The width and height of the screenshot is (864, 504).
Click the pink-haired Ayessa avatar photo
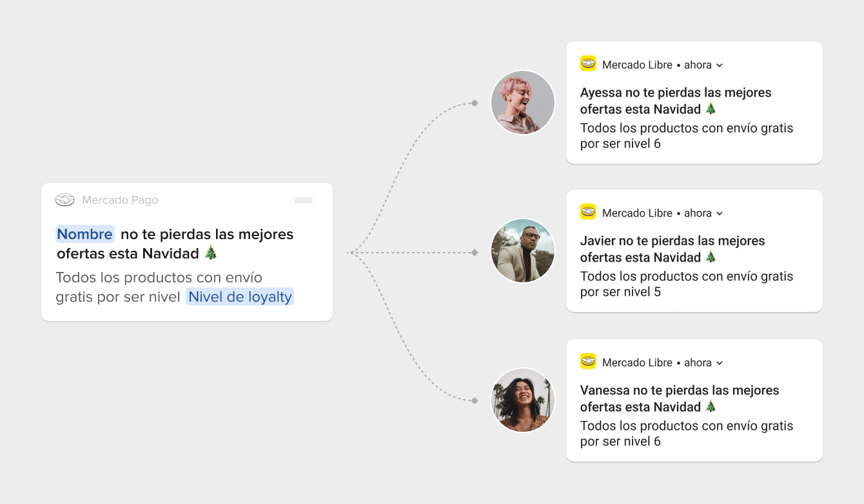523,102
